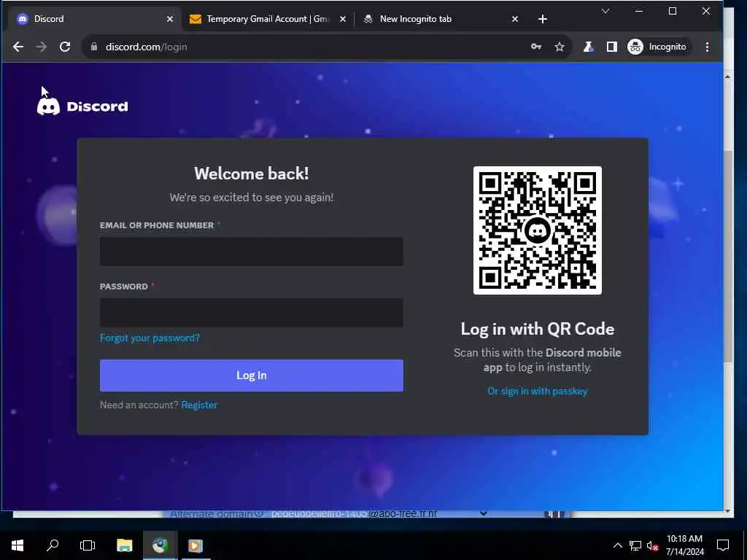Open File Explorer from the taskbar
The width and height of the screenshot is (747, 560).
124,545
